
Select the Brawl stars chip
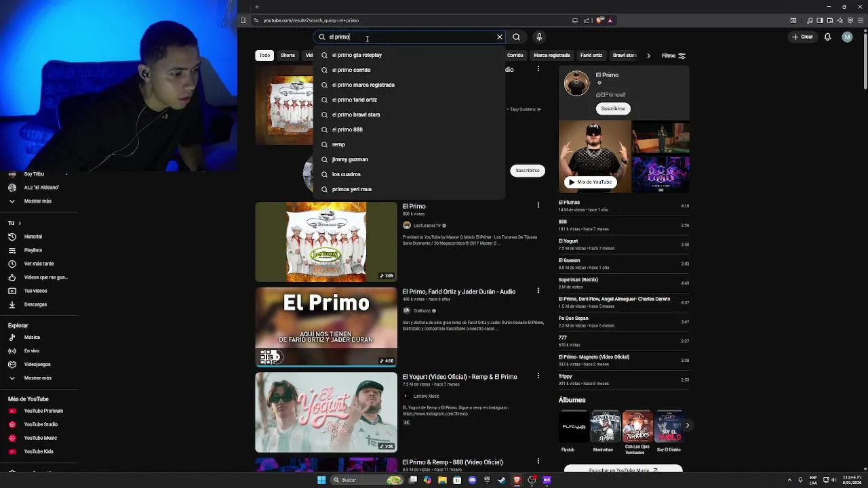(x=625, y=56)
